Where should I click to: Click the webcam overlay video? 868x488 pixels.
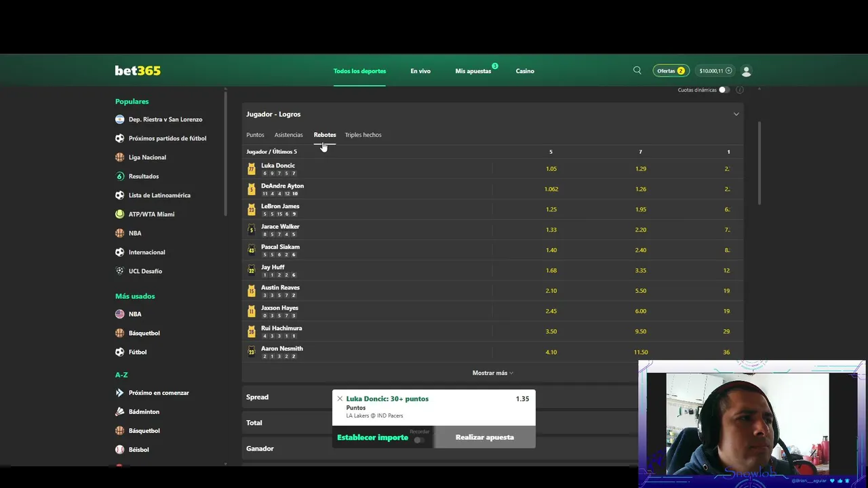[x=751, y=424]
